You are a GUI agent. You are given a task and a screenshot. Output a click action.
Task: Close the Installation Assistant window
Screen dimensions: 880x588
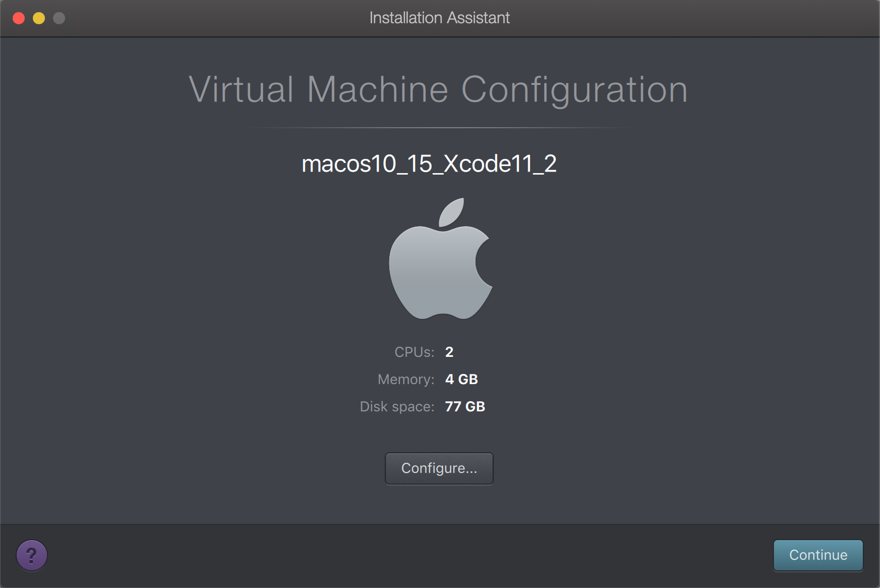coord(19,18)
